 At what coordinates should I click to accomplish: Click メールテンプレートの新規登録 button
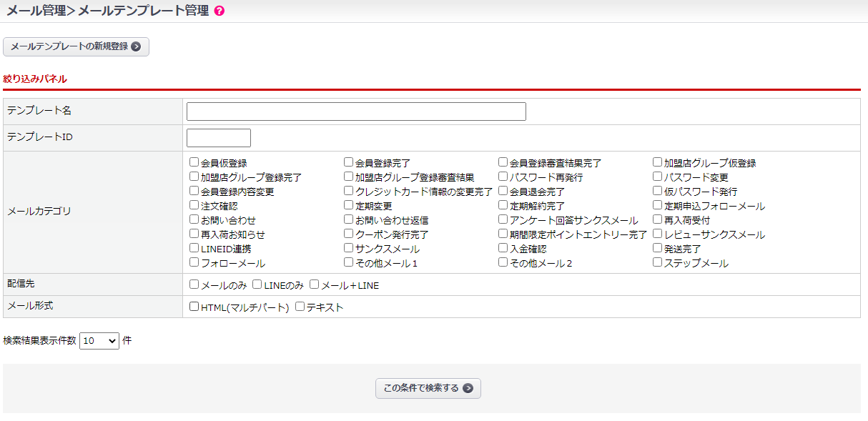pos(76,46)
